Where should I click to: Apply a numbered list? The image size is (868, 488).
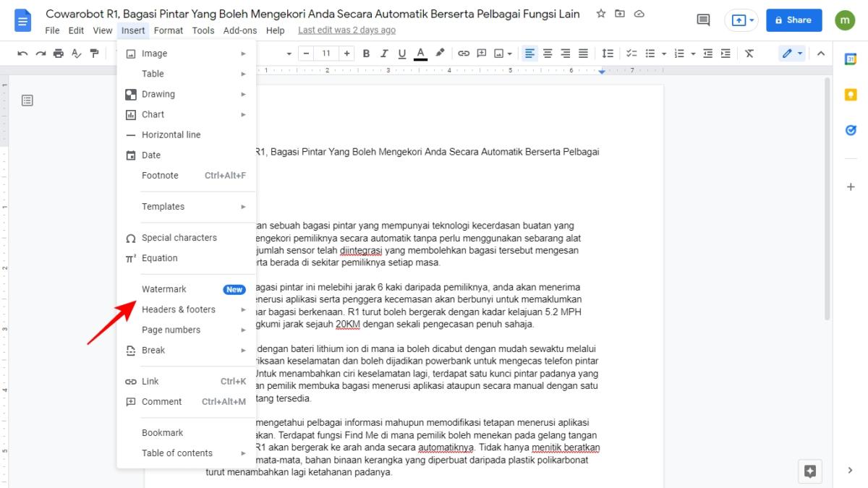pos(679,53)
